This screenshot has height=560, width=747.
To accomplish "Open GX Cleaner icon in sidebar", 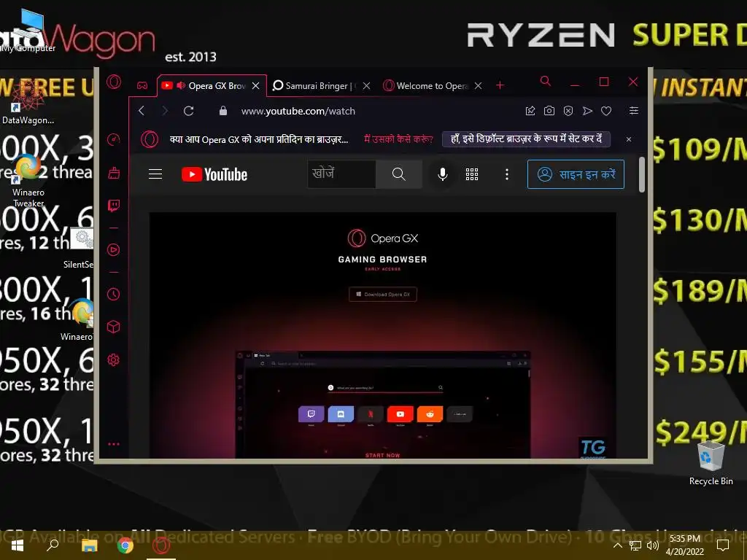I will coord(113,172).
